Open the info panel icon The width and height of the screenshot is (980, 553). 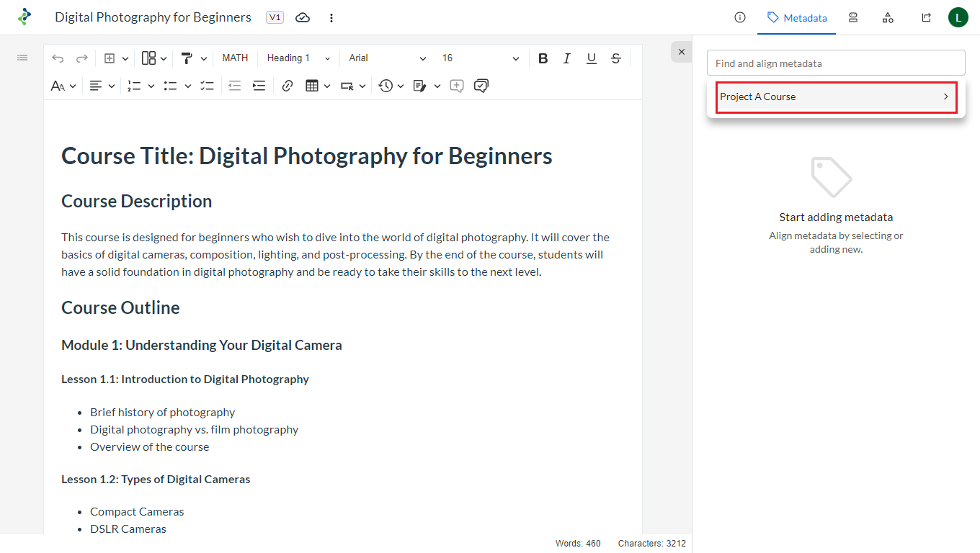pyautogui.click(x=739, y=17)
